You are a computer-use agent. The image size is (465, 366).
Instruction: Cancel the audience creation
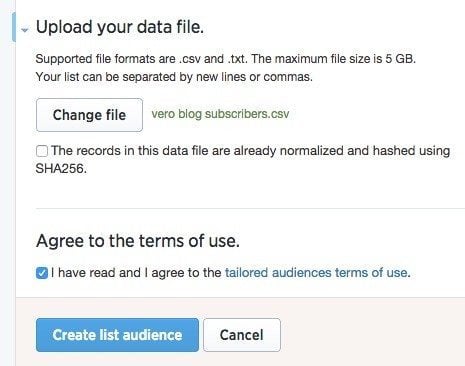pyautogui.click(x=242, y=335)
